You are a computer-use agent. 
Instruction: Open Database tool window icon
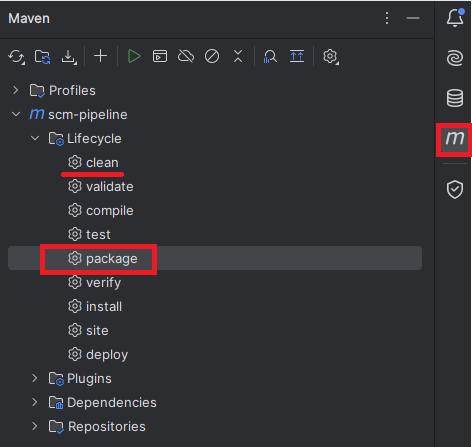click(455, 98)
